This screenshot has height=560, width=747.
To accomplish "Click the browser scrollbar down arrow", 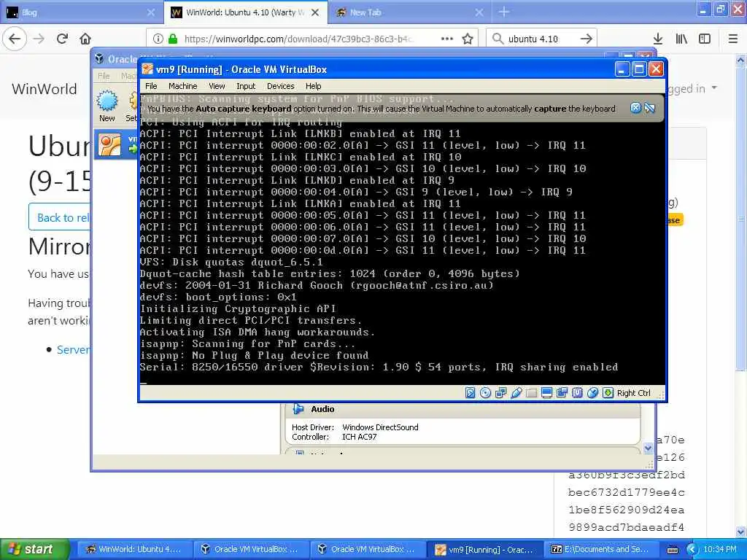I will (x=741, y=532).
